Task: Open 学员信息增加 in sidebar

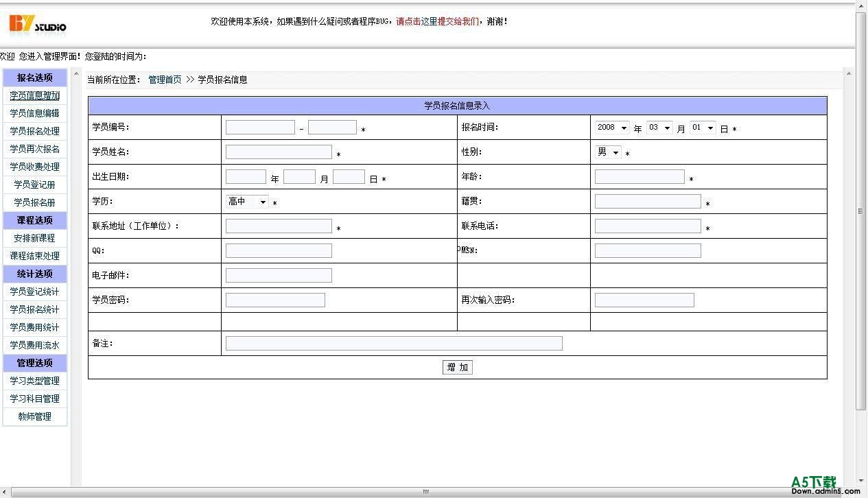Action: 35,95
